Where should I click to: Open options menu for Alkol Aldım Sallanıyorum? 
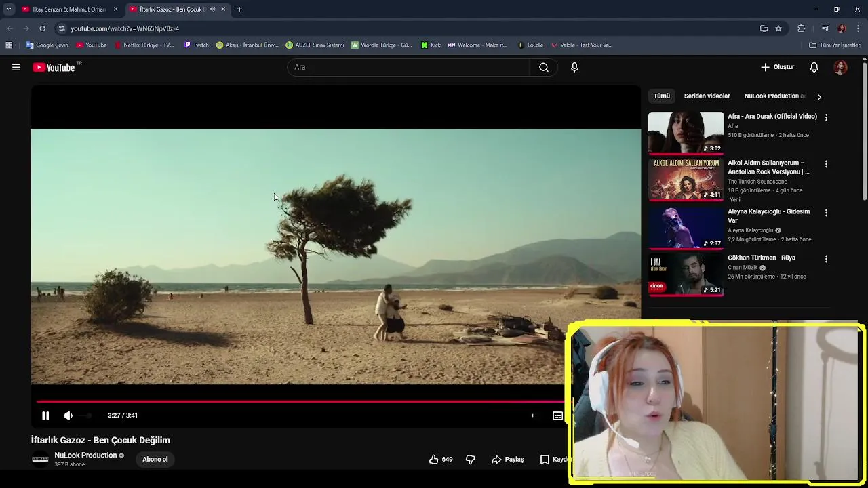826,164
